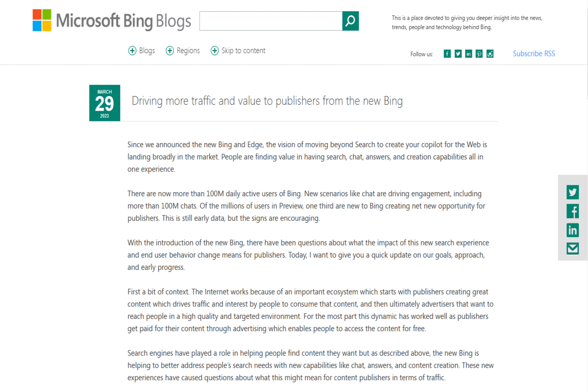588x392 pixels.
Task: Open LinkedIn from the Follow us row
Action: 468,54
